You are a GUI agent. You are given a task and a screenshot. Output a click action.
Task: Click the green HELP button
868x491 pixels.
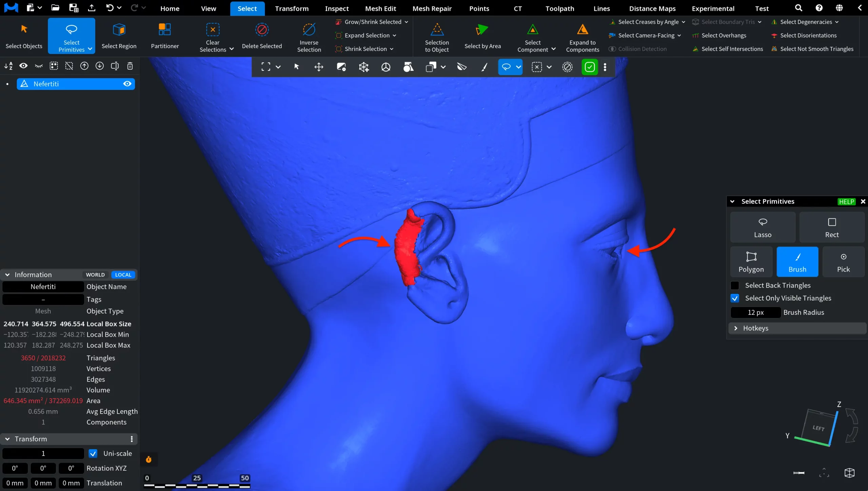tap(846, 202)
